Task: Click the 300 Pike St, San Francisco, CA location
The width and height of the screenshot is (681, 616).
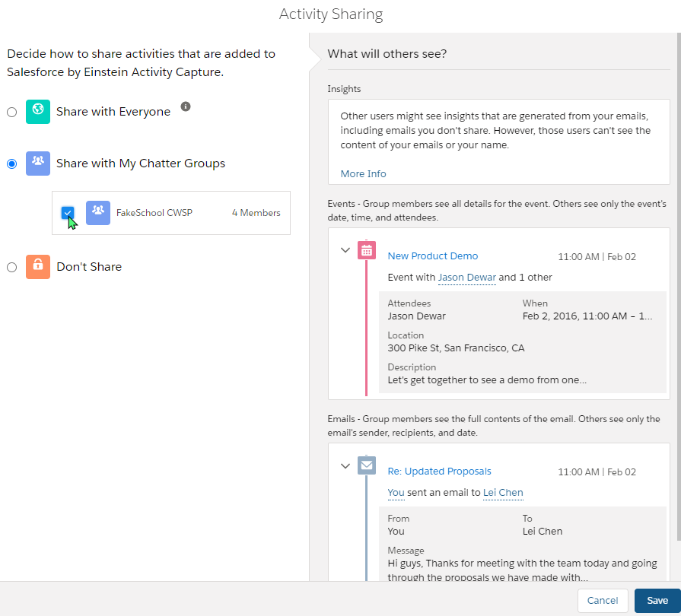Action: click(456, 348)
